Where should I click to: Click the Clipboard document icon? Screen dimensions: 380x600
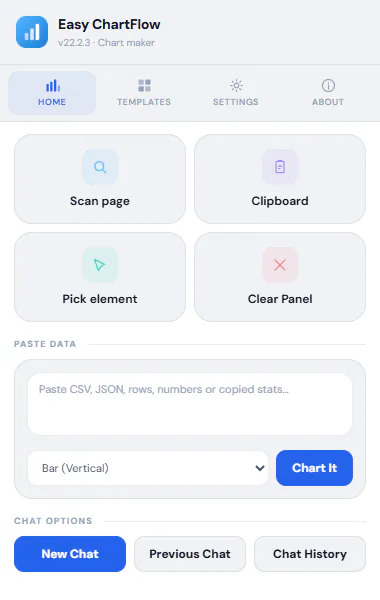(x=280, y=167)
